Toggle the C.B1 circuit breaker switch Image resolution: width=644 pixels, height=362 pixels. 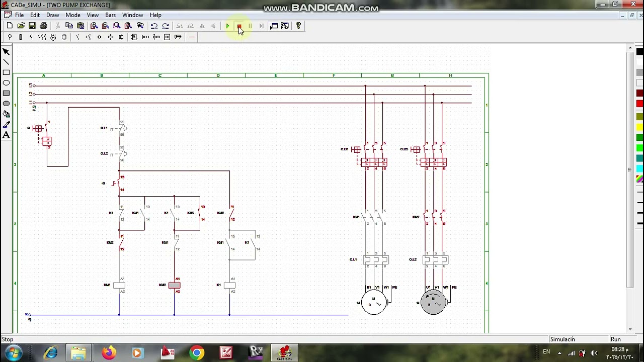356,149
